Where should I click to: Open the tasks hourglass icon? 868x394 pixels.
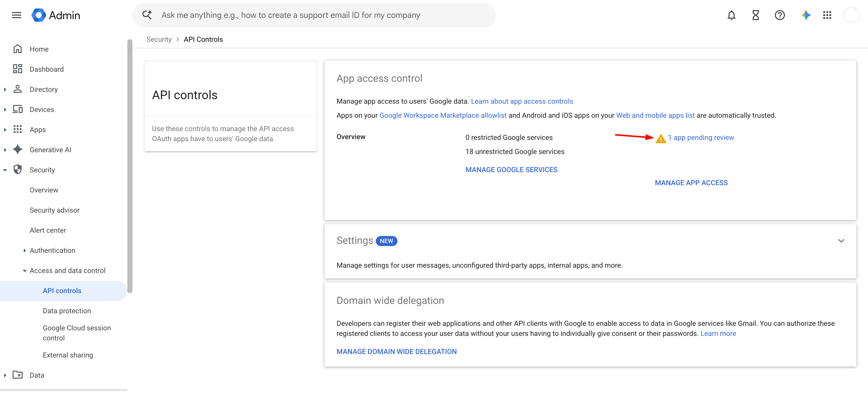pyautogui.click(x=755, y=15)
